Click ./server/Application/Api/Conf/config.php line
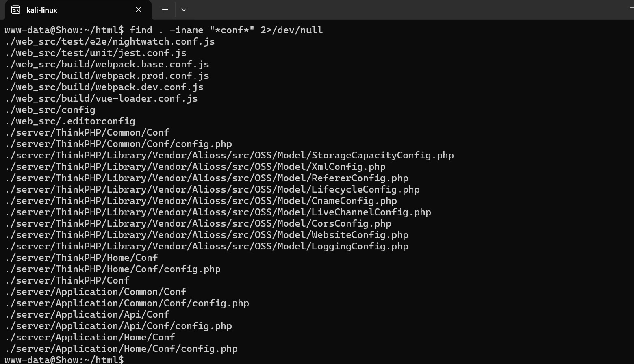The height and width of the screenshot is (364, 634). click(x=118, y=326)
